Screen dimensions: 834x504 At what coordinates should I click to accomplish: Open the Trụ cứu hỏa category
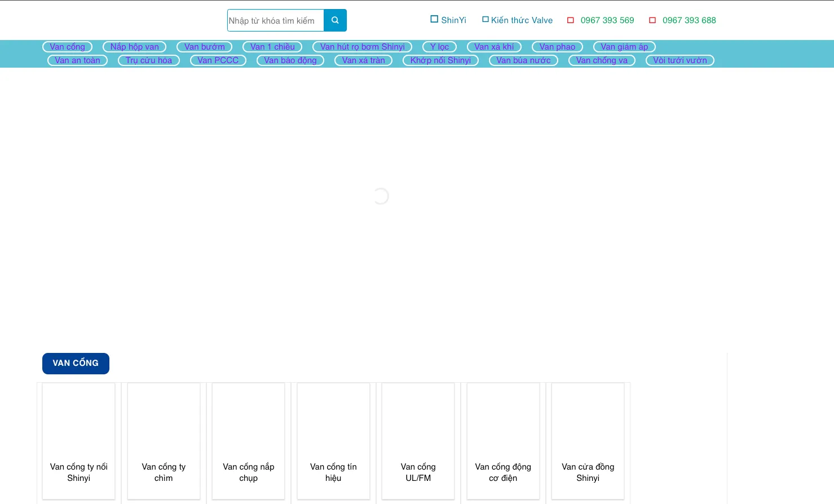pos(148,60)
